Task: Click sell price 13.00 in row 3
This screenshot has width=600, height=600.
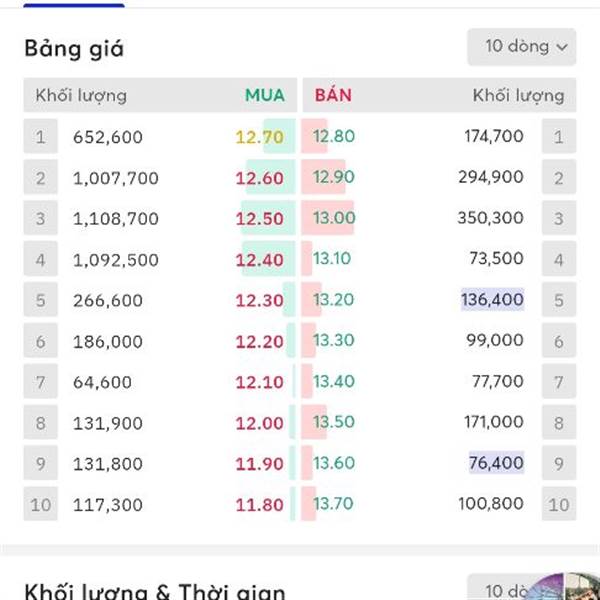Action: tap(334, 218)
